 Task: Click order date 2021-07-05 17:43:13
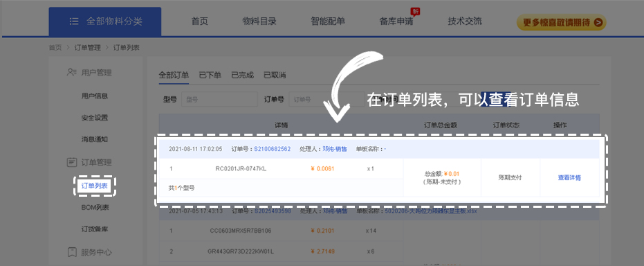click(195, 211)
